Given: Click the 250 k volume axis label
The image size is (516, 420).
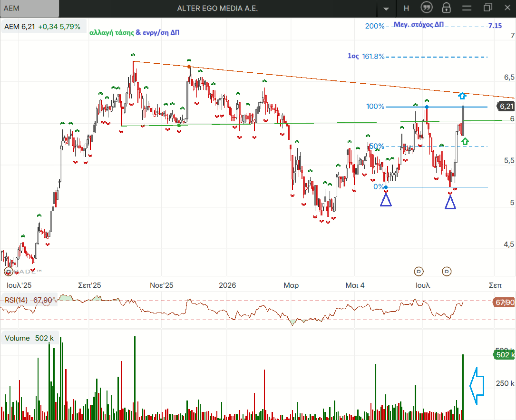Looking at the screenshot, I should click(505, 383).
